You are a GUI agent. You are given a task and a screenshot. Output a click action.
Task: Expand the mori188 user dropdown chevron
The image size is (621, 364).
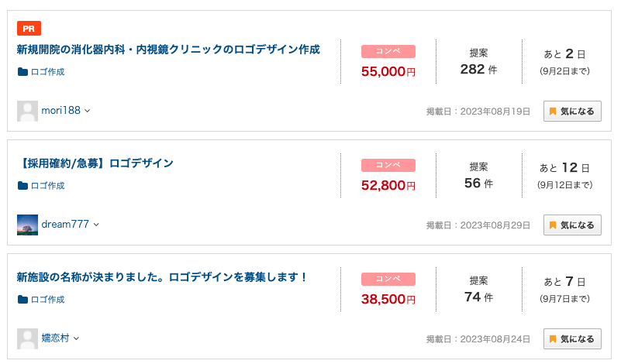88,111
